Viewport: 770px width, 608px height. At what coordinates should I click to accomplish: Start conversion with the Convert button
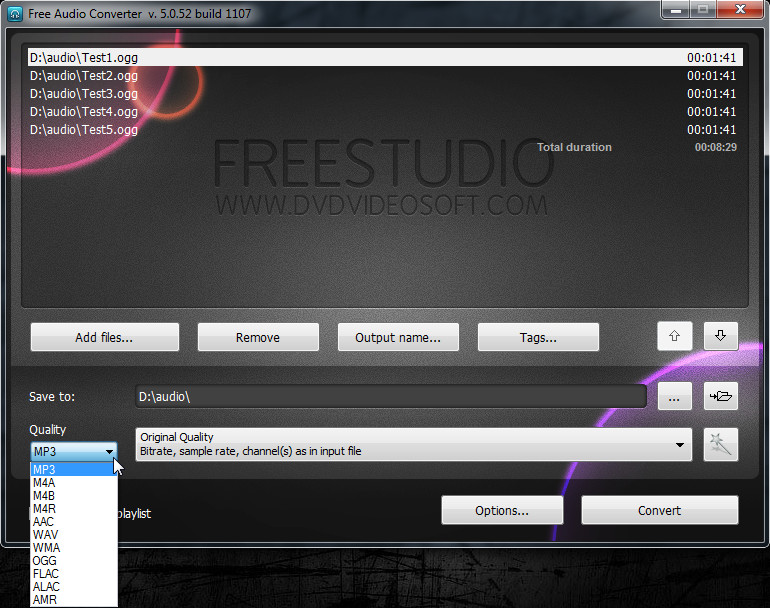coord(660,510)
